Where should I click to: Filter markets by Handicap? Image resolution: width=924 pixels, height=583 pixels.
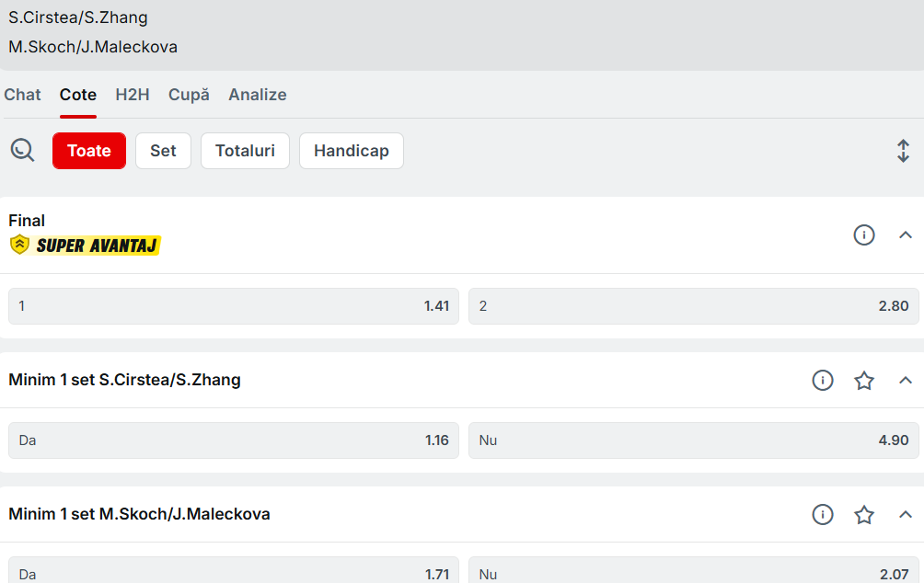(351, 151)
